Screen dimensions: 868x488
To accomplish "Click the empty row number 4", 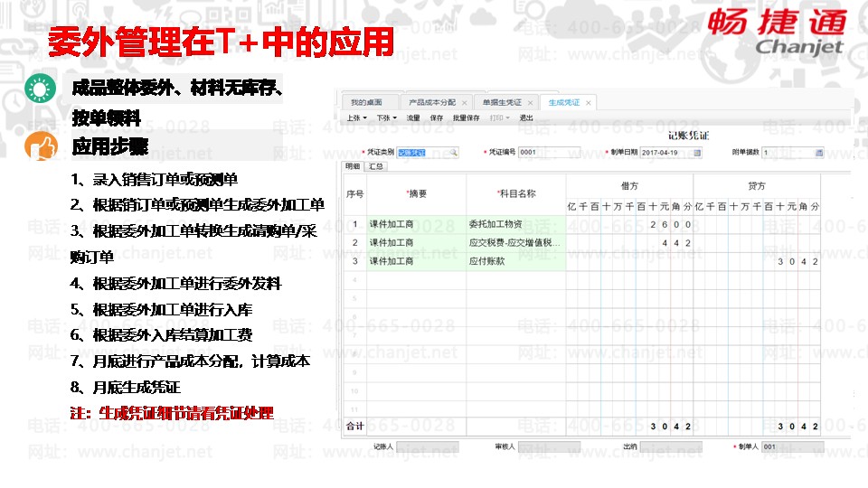I will click(354, 280).
